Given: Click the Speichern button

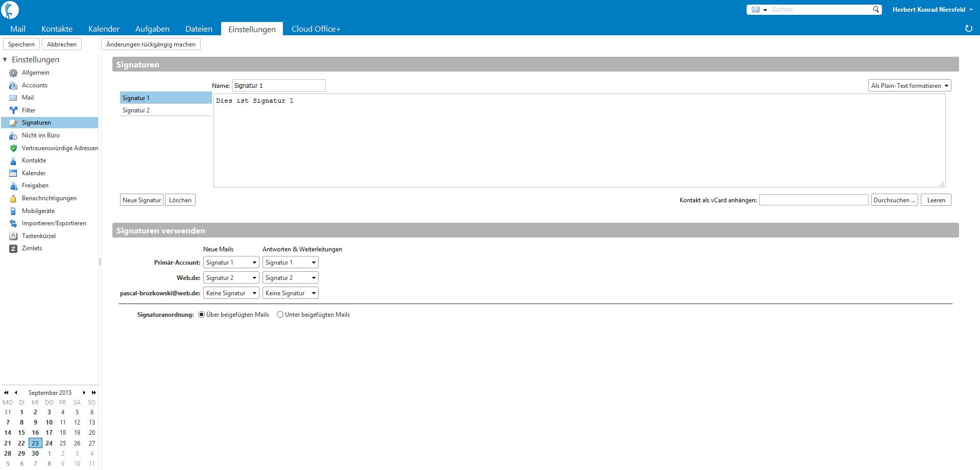Looking at the screenshot, I should (x=21, y=44).
